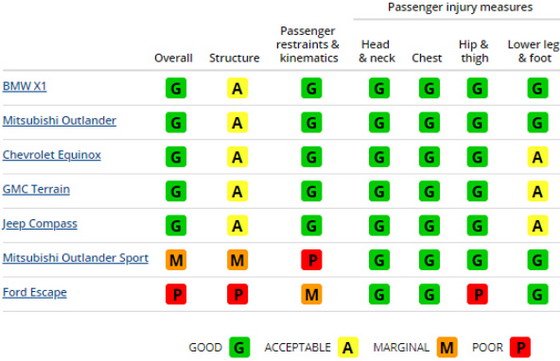
Task: Click BMW X1's yellow Acceptable structure icon
Action: point(238,88)
